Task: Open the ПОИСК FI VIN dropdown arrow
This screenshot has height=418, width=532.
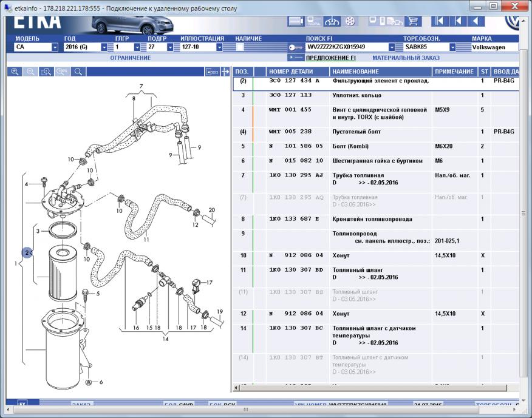Action: coord(392,47)
